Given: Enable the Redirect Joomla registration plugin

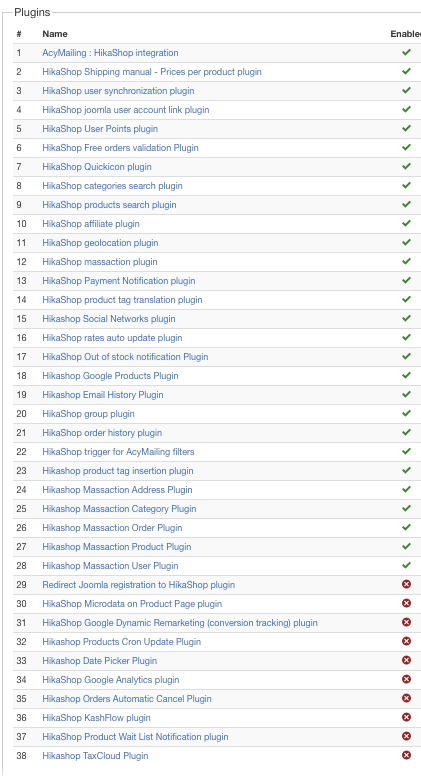Looking at the screenshot, I should 406,584.
